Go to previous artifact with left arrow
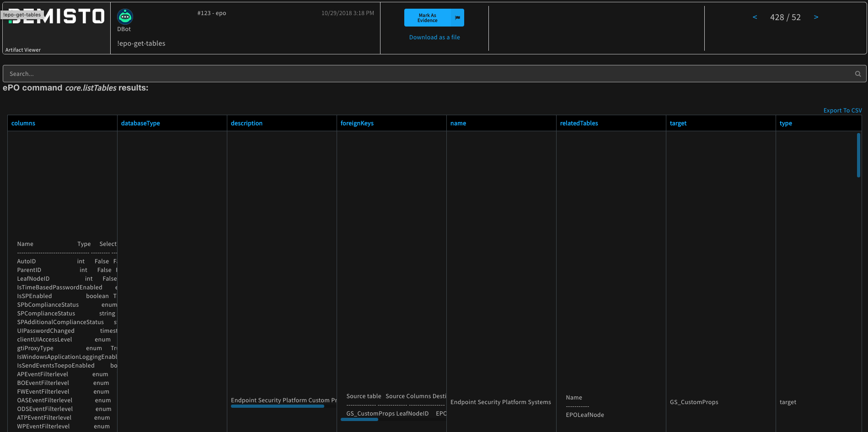The height and width of the screenshot is (432, 868). 755,17
